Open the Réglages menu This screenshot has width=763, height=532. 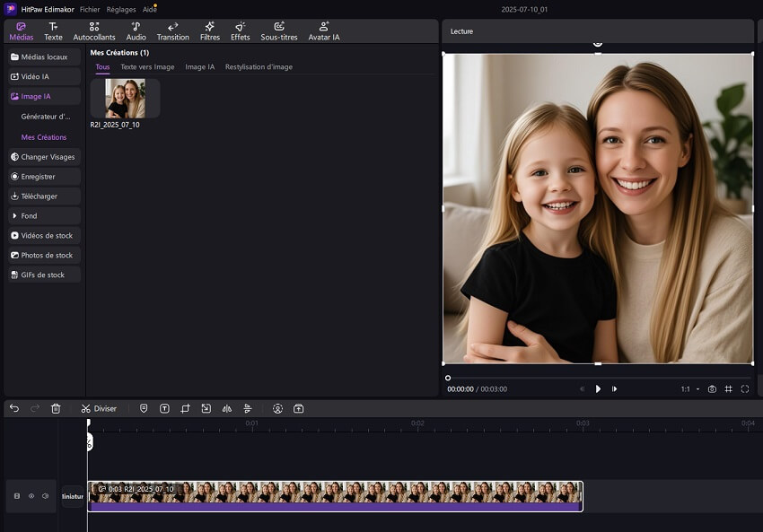(x=121, y=8)
